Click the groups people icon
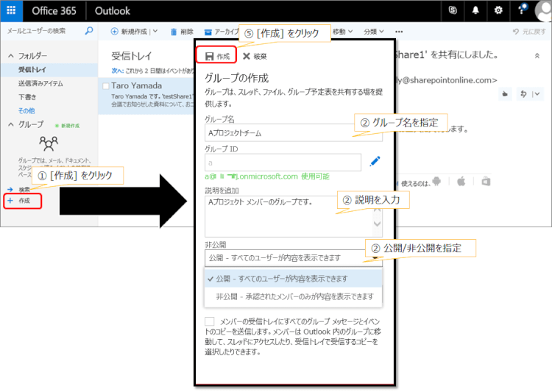This screenshot has width=552, height=392. point(49,143)
